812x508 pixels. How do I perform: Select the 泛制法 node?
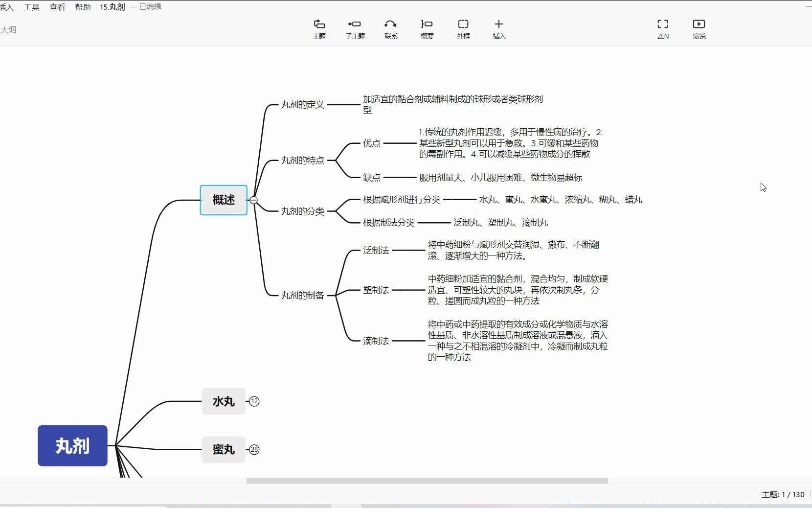point(376,251)
